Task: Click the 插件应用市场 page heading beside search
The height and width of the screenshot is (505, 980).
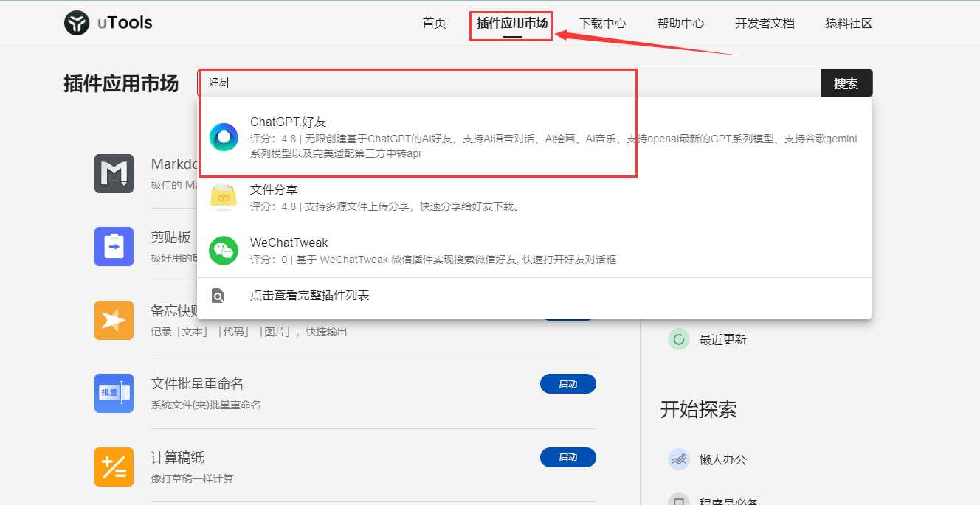Action: click(x=121, y=83)
